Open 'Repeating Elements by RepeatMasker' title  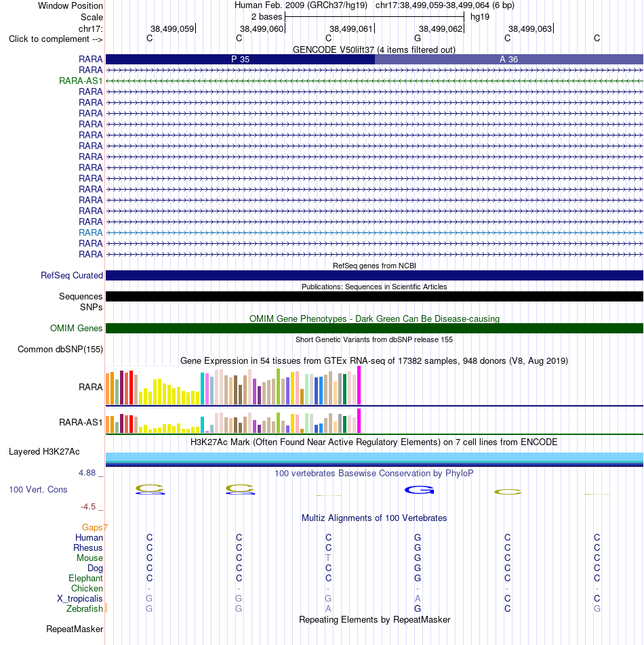pyautogui.click(x=374, y=620)
